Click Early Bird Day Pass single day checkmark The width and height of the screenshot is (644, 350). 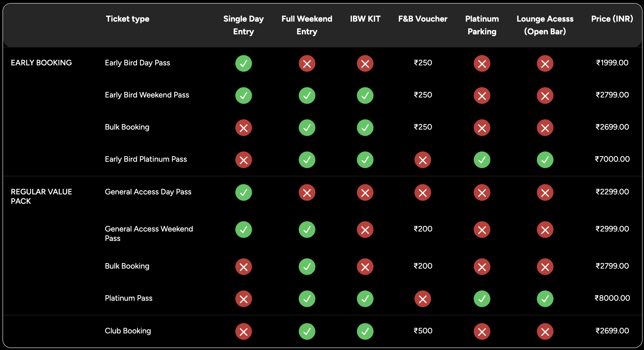tap(243, 63)
